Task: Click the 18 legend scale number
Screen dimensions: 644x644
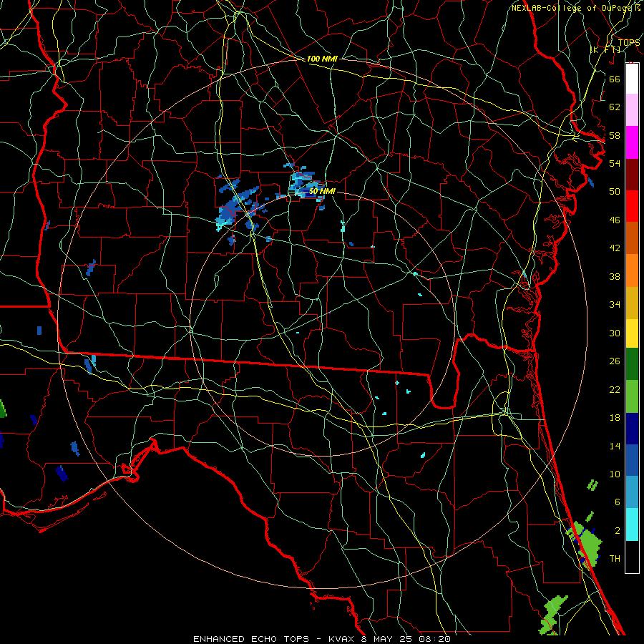Action: click(x=615, y=418)
